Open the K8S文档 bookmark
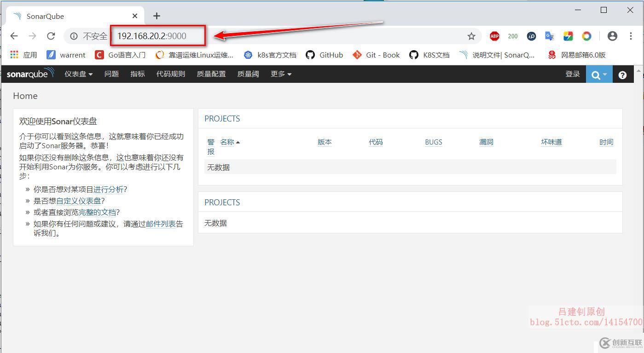Screen dimensions: 644x353 pos(429,55)
